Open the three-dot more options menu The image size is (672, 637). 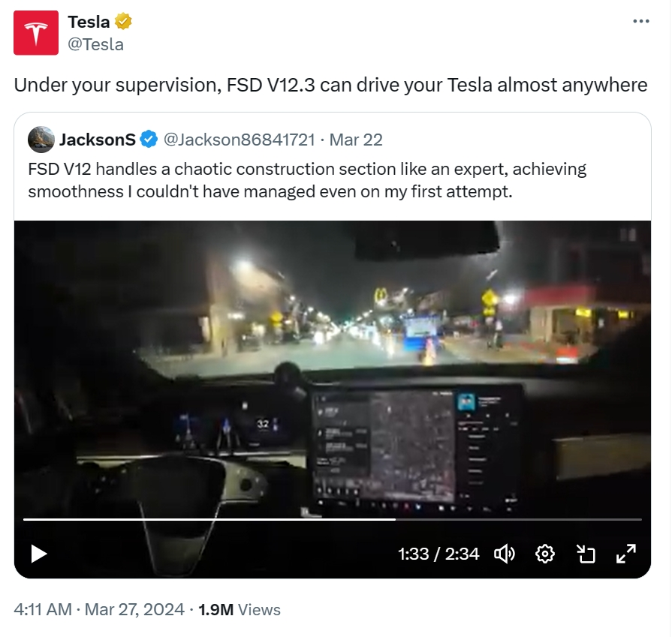tap(640, 21)
